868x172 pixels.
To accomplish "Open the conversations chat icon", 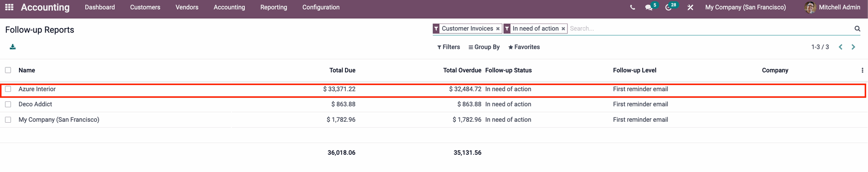I will [x=649, y=7].
